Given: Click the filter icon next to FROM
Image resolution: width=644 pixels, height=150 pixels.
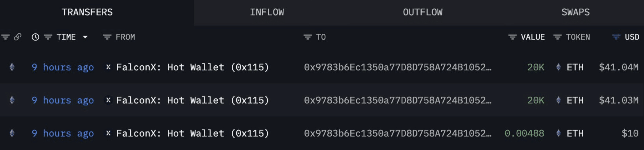Looking at the screenshot, I should click(x=107, y=37).
